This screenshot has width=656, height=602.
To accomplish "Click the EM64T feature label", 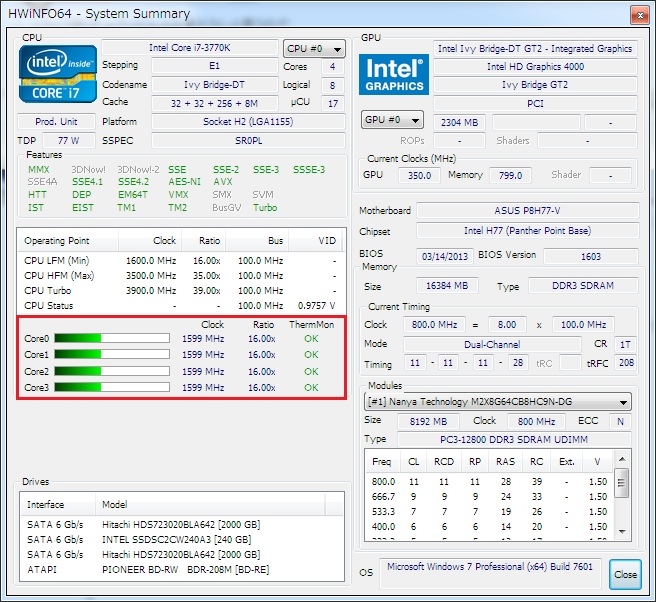I will (x=133, y=195).
